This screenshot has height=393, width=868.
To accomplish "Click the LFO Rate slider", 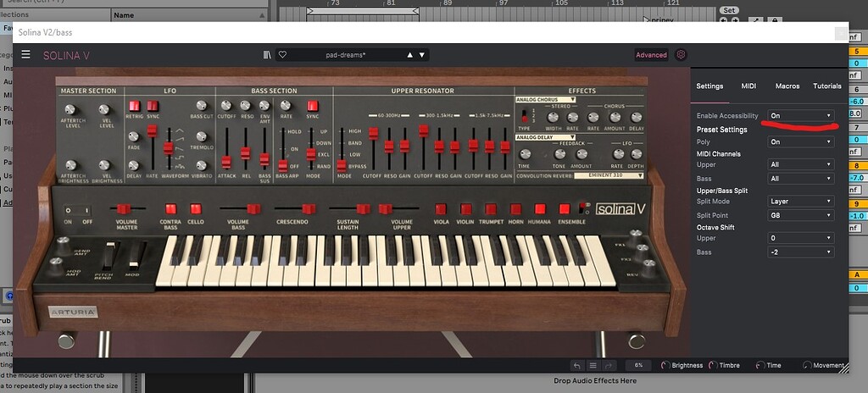I will [x=152, y=131].
